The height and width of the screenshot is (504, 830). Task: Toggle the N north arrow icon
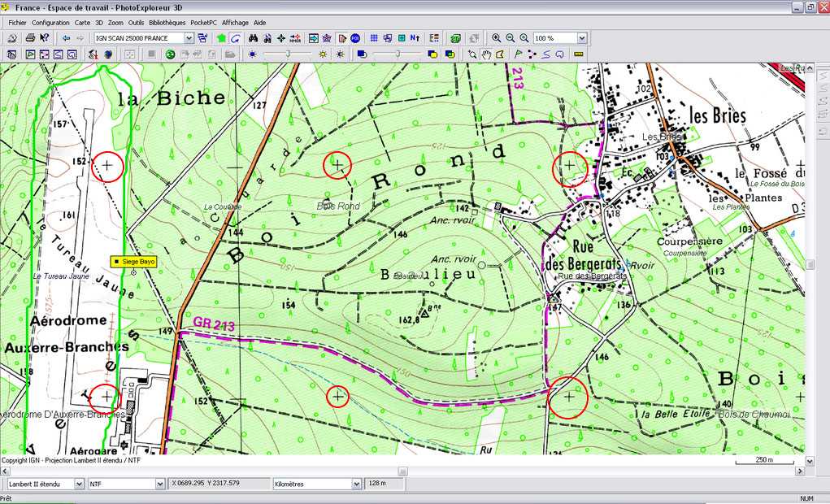pos(415,38)
